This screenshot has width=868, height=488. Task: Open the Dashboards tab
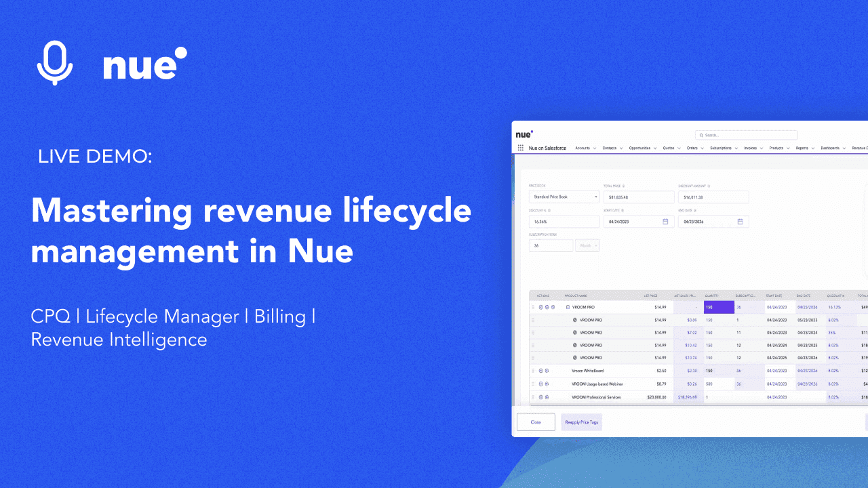(x=830, y=148)
